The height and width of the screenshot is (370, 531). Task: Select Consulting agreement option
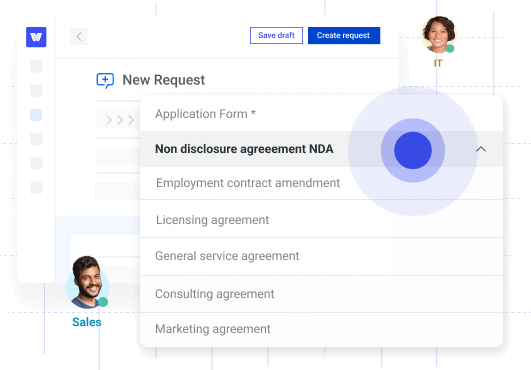tap(321, 294)
